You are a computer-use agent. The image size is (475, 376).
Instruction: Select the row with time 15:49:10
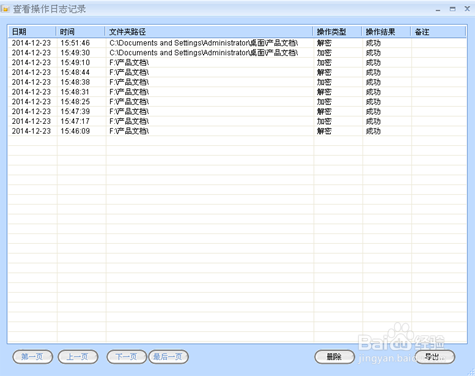[237, 63]
